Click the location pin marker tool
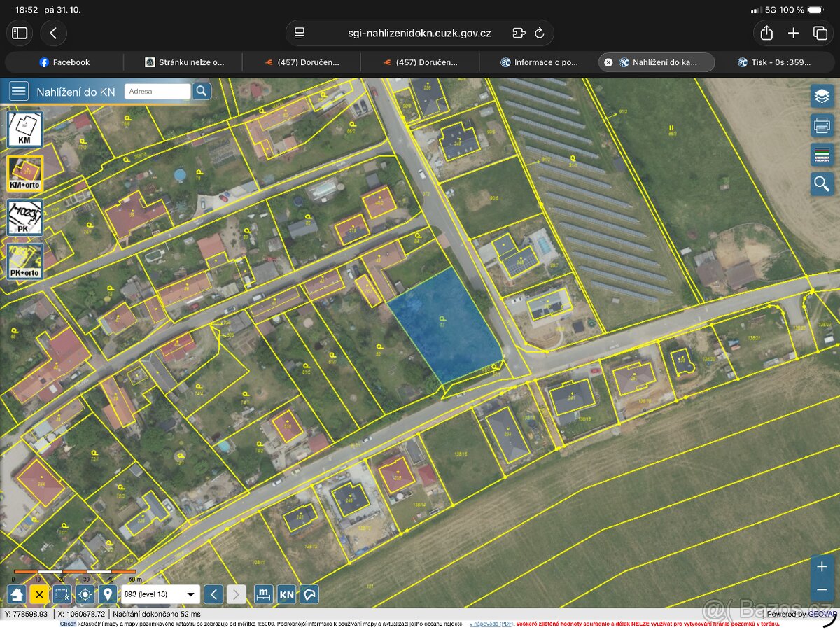This screenshot has height=630, width=840. [x=108, y=595]
